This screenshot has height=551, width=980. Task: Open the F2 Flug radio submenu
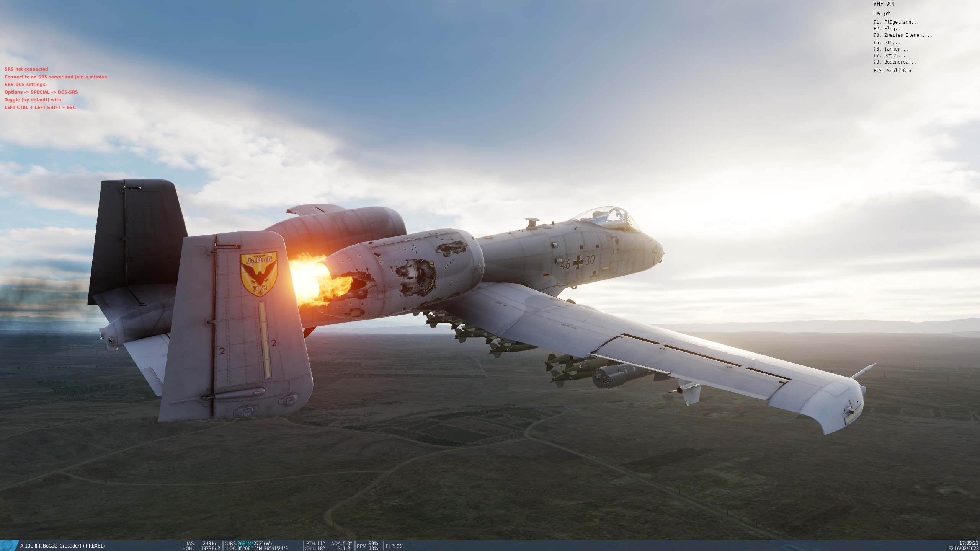point(888,29)
